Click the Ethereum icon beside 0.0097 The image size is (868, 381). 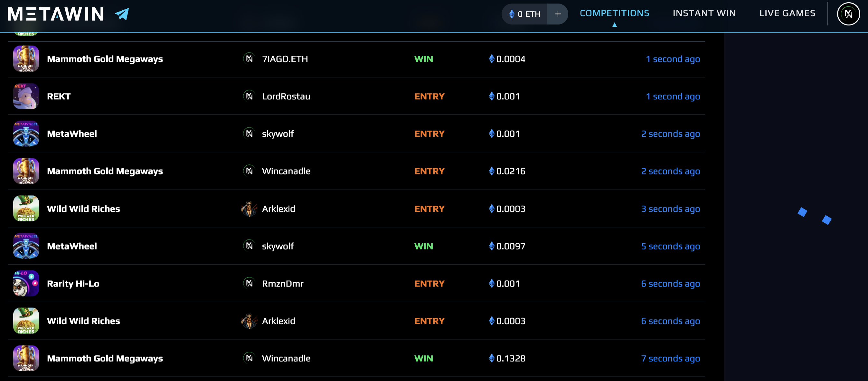pos(492,246)
